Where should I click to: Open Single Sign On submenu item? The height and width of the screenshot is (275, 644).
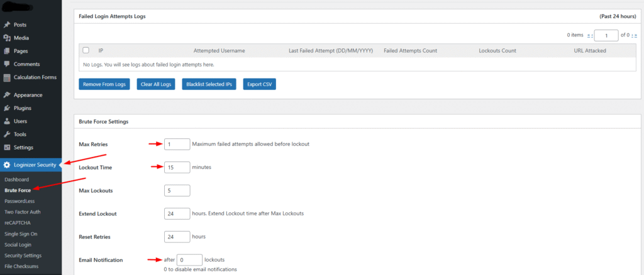pyautogui.click(x=21, y=234)
